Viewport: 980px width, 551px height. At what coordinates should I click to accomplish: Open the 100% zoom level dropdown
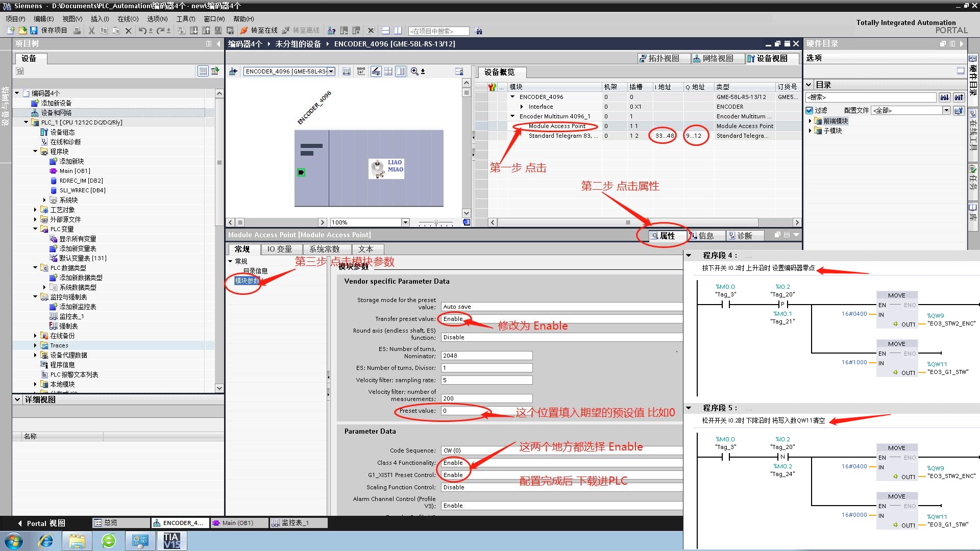[405, 222]
